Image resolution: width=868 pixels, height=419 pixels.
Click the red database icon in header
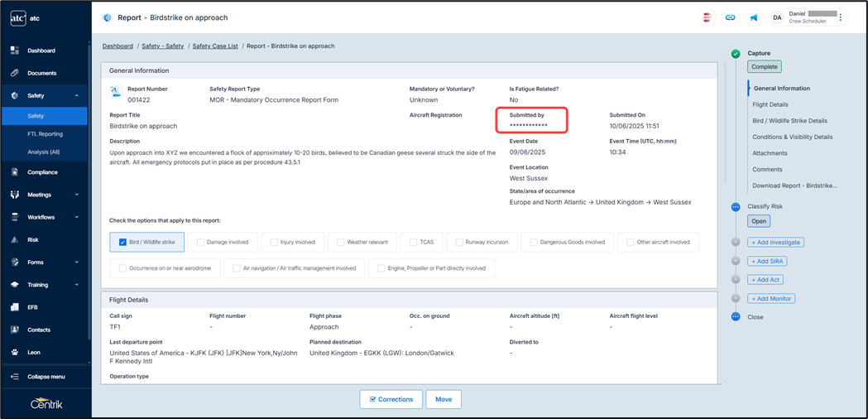[707, 17]
